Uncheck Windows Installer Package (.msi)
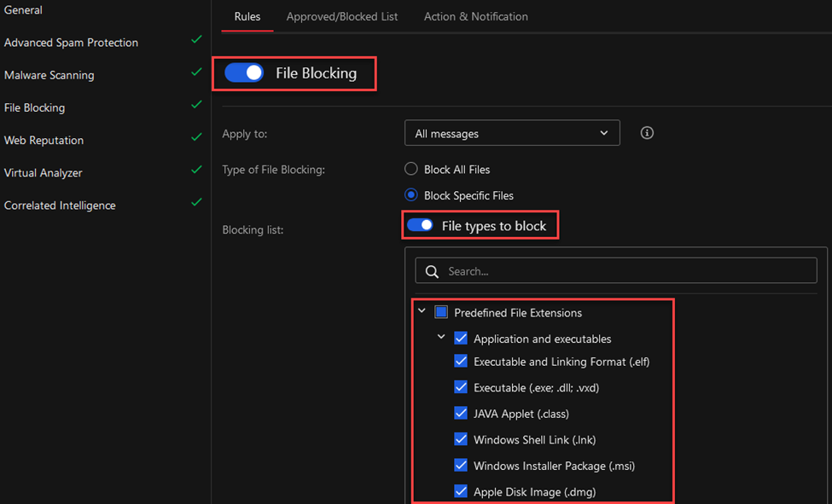 coord(461,466)
